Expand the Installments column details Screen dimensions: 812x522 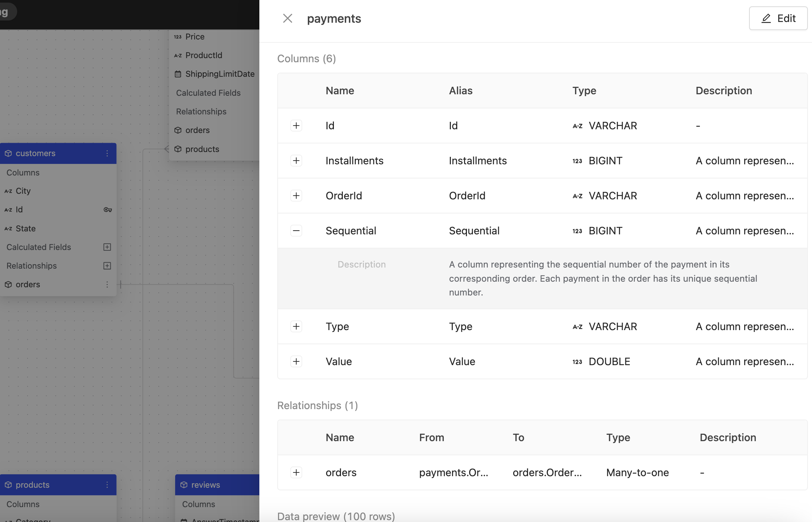click(296, 161)
